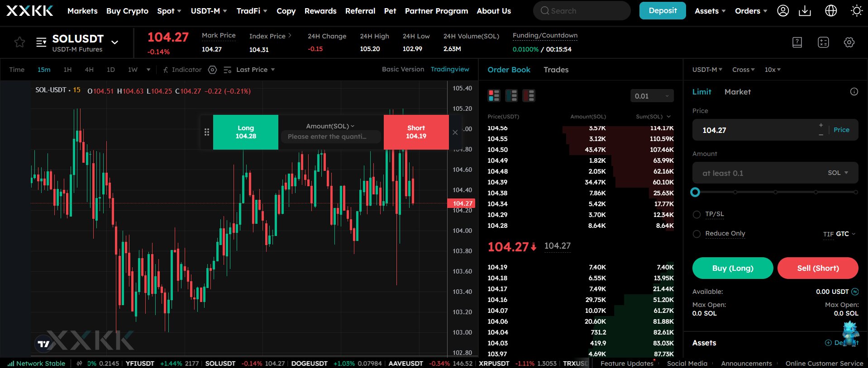Expand the SOLUSDT pair selector chevron
868x368 pixels.
pos(115,42)
